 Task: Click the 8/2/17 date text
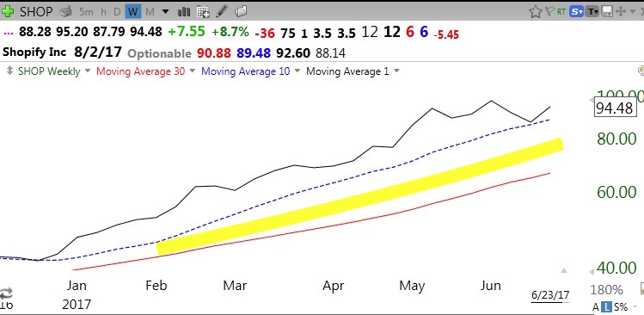pyautogui.click(x=97, y=52)
